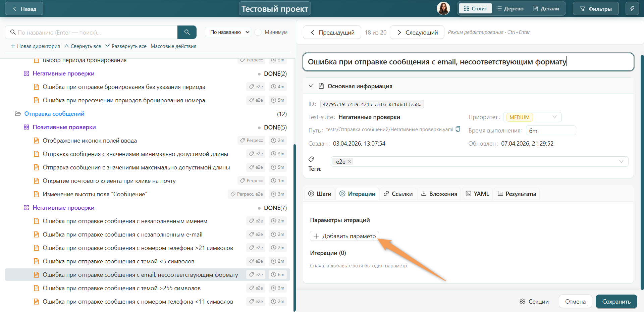Click the first Негативные проверки suite grid icon
This screenshot has height=312, width=644.
coord(26,73)
